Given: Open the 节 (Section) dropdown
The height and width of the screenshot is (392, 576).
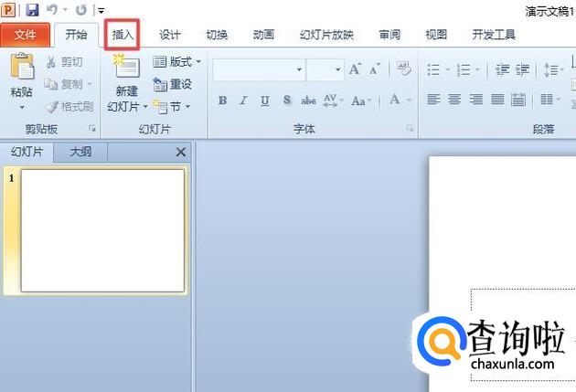Looking at the screenshot, I should click(x=171, y=106).
